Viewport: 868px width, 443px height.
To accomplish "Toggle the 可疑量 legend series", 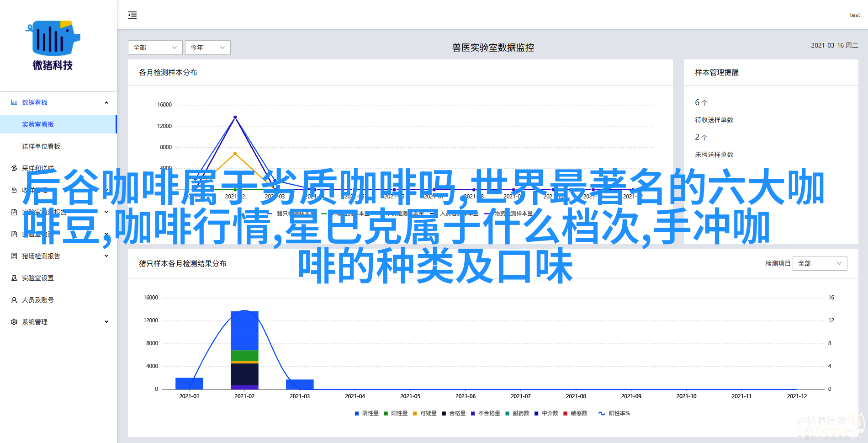I will point(425,413).
